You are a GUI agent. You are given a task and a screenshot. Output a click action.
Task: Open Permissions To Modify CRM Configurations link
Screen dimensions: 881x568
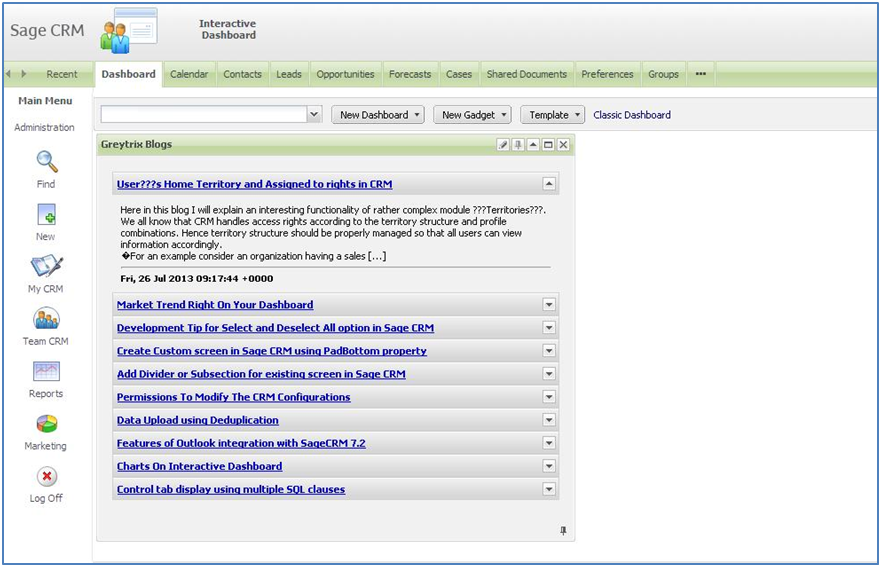tap(234, 397)
